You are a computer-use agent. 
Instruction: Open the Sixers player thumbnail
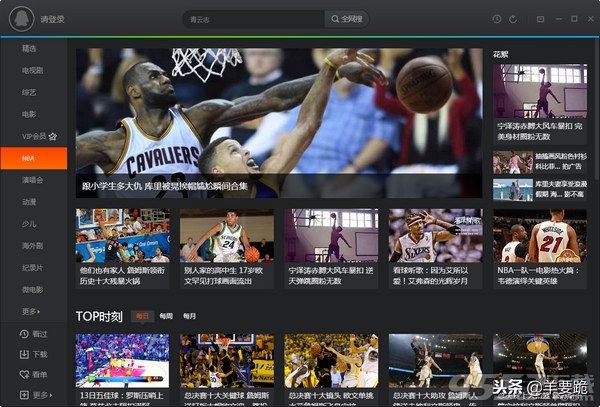pos(435,235)
